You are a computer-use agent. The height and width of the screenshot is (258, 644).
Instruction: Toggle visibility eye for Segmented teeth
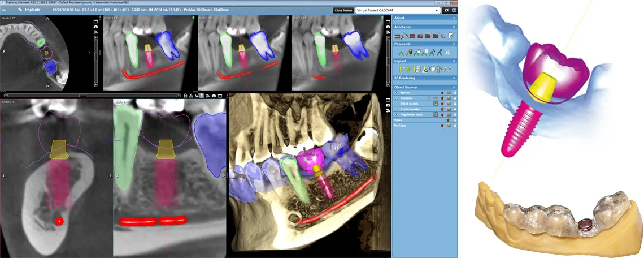click(x=397, y=115)
